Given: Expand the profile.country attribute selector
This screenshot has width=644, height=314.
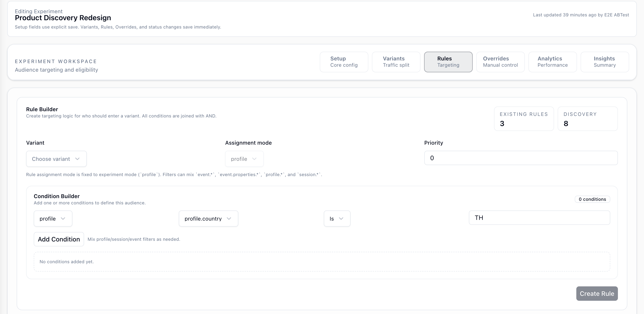Looking at the screenshot, I should click(208, 218).
